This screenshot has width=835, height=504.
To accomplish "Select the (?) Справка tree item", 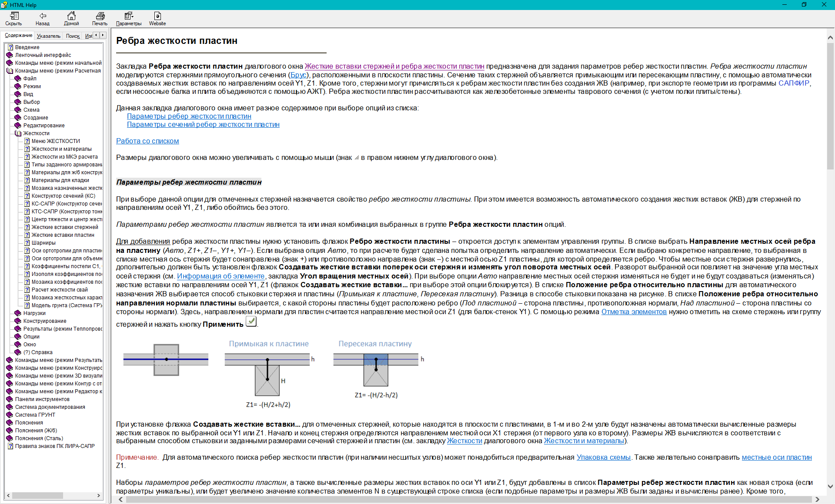I will [38, 352].
